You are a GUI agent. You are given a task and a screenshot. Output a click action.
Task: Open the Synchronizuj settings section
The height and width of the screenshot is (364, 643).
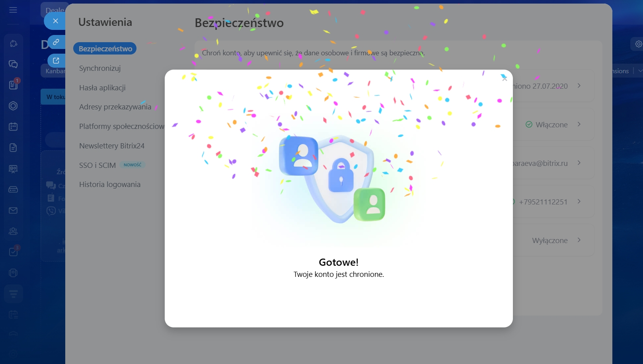click(100, 68)
